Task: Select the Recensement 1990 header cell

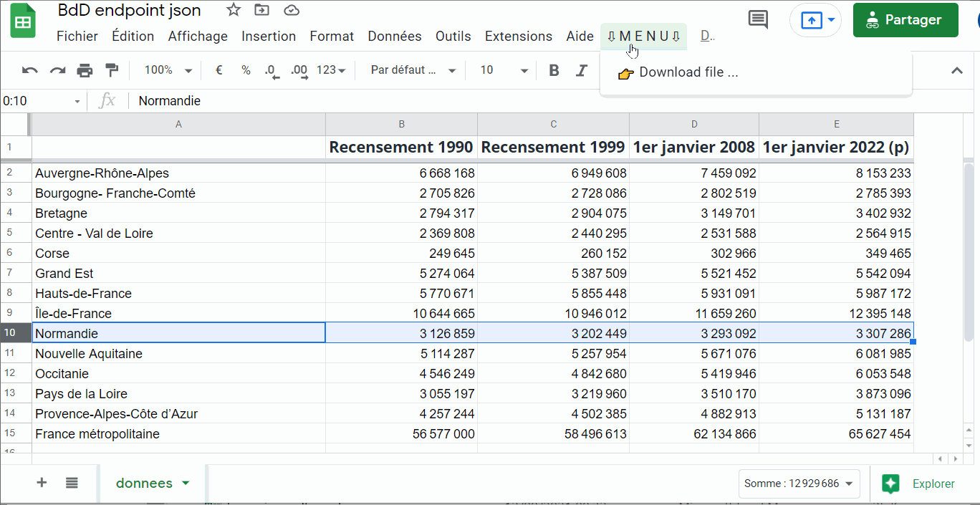Action: (x=401, y=147)
